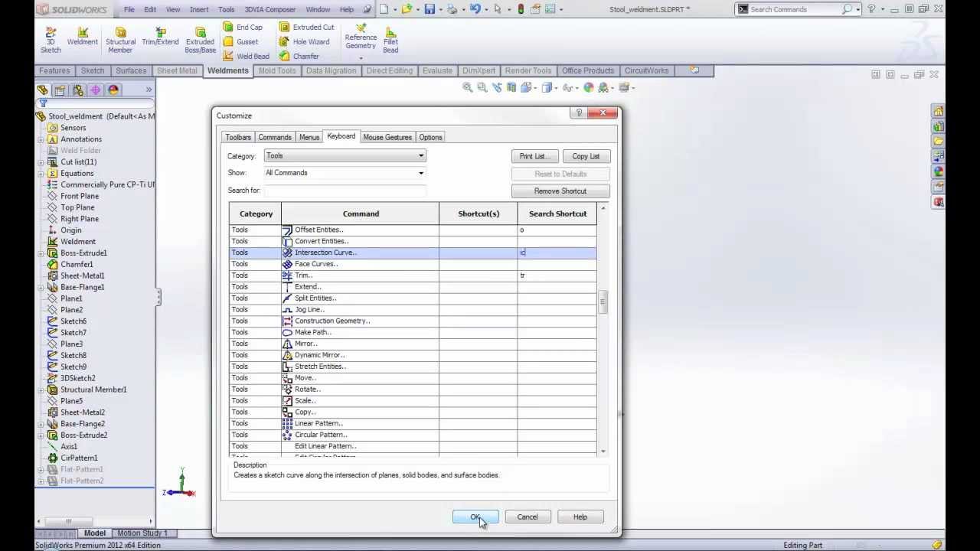The height and width of the screenshot is (551, 980).
Task: Open the DimXpertManager tab icon
Action: point(96,90)
